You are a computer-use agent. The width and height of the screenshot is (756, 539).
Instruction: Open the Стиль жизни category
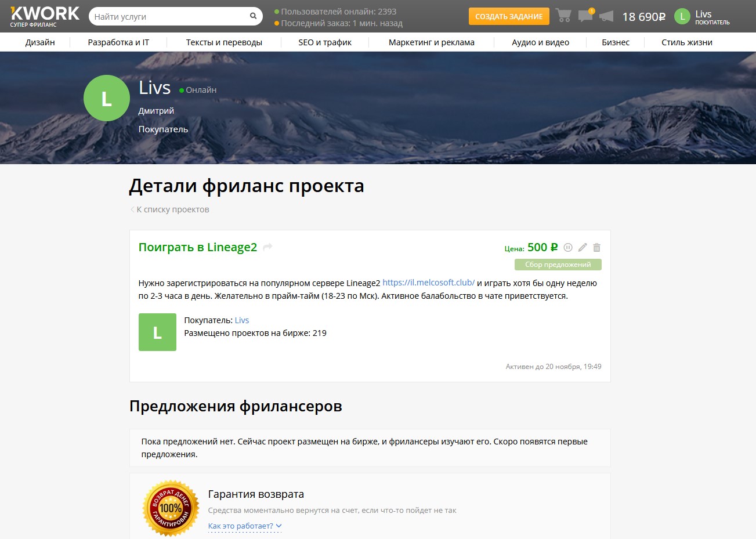point(687,42)
